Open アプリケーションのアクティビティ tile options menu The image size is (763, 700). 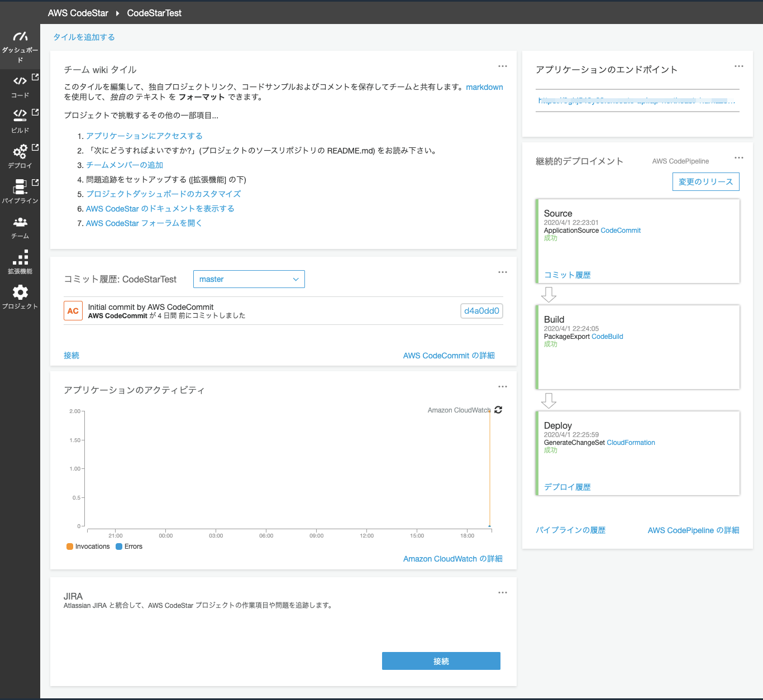503,386
